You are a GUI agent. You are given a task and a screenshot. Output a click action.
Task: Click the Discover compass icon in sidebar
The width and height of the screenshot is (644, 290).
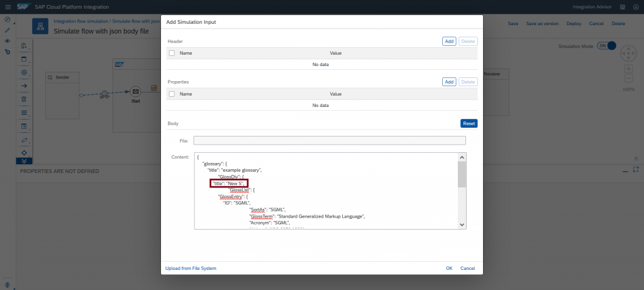pyautogui.click(x=7, y=20)
